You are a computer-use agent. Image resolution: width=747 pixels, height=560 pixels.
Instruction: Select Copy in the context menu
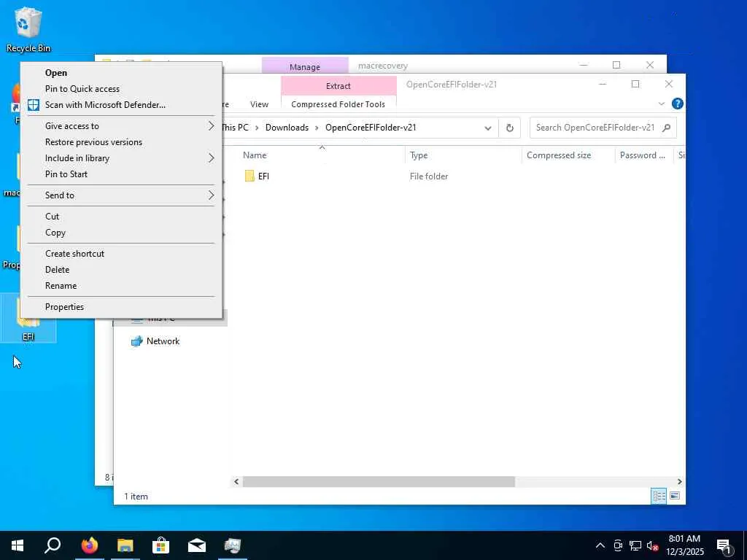click(x=122, y=233)
